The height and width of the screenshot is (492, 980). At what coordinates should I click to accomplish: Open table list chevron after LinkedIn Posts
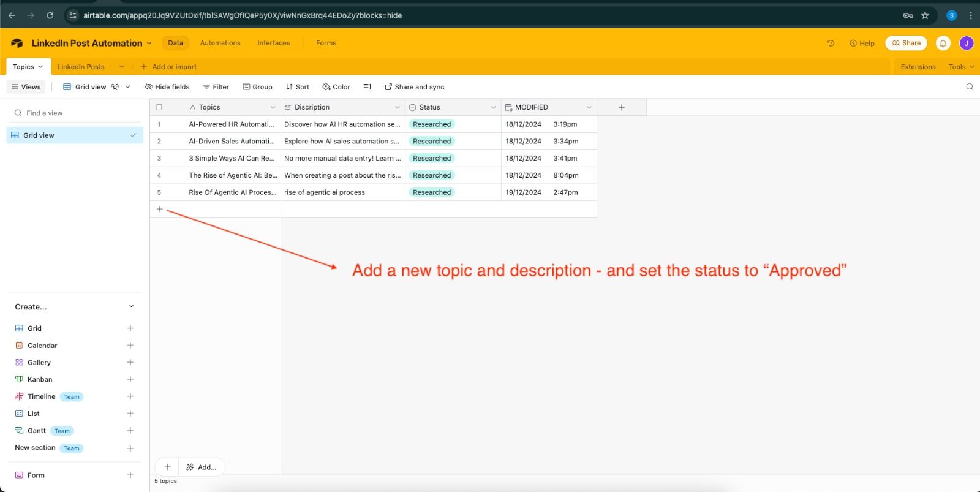click(x=122, y=67)
